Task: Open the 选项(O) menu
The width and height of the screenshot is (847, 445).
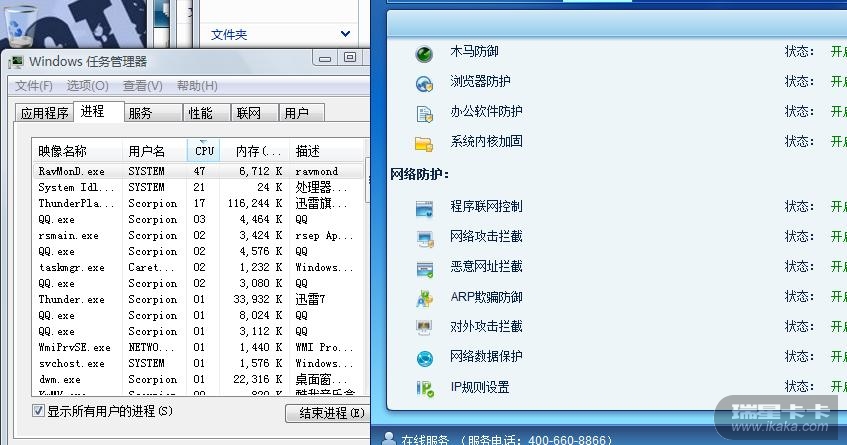Action: pyautogui.click(x=88, y=85)
